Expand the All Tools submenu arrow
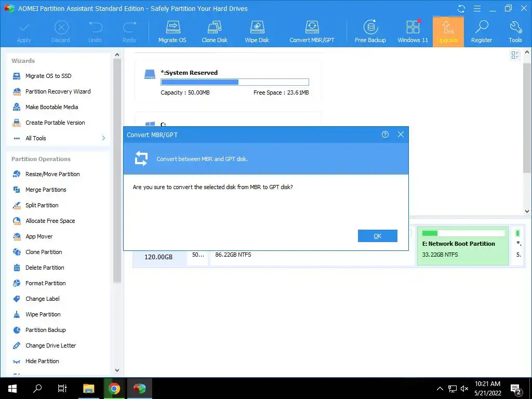The height and width of the screenshot is (399, 532). point(103,138)
